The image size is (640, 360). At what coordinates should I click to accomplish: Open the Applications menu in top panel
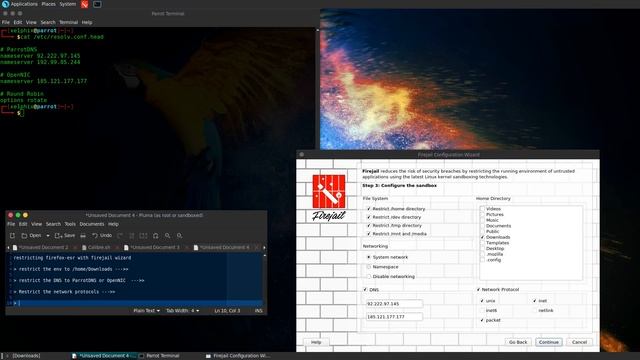pyautogui.click(x=24, y=4)
